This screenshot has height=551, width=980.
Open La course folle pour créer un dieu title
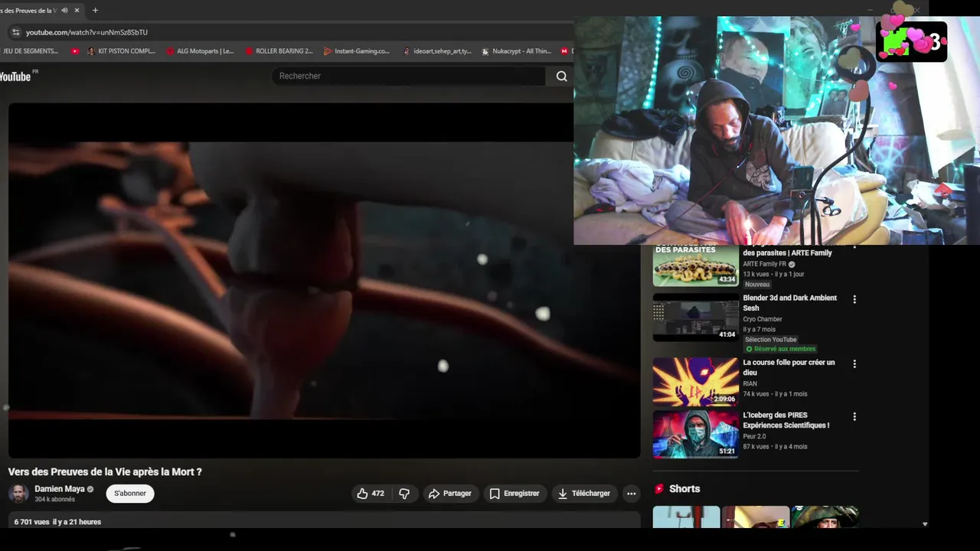pyautogui.click(x=789, y=367)
